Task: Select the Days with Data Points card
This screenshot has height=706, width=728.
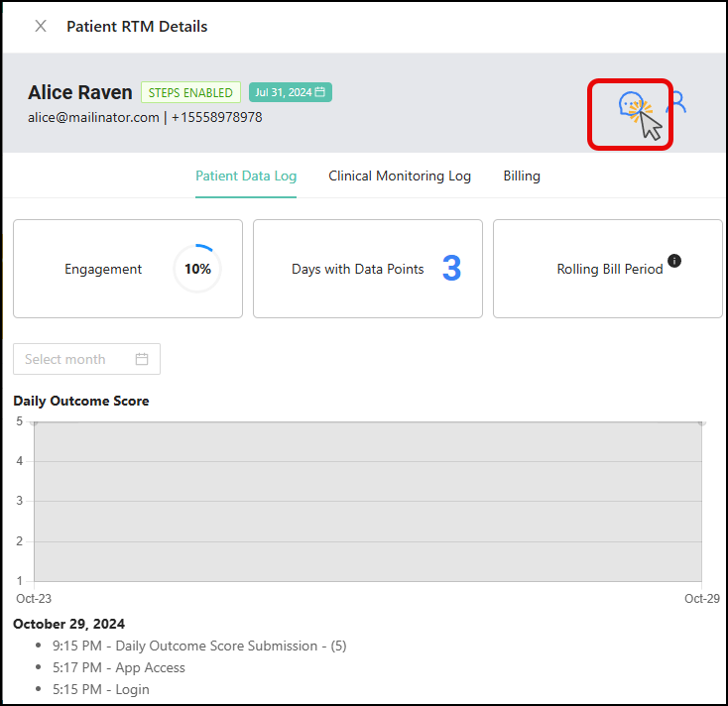Action: 368,269
